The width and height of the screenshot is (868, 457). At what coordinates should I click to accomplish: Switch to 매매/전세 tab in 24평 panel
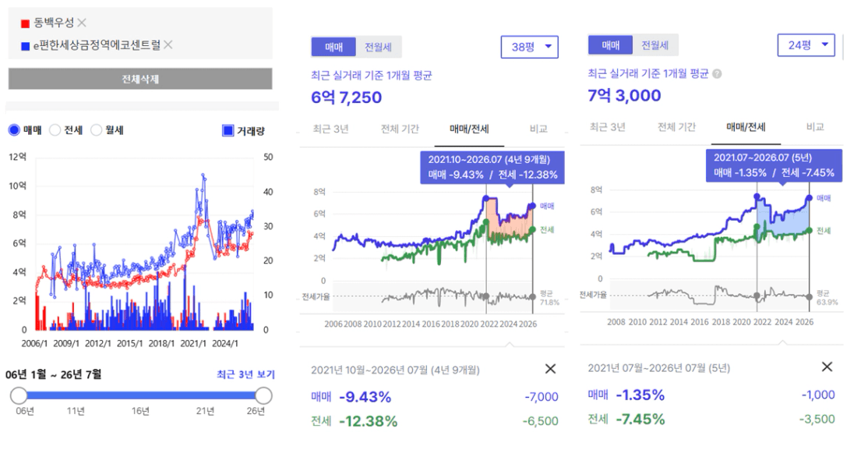[x=746, y=127]
